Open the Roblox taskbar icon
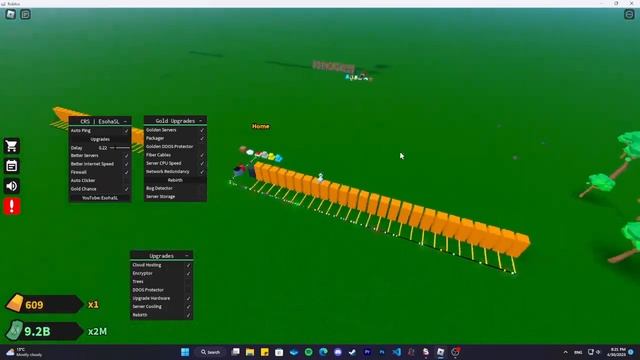 pos(440,352)
